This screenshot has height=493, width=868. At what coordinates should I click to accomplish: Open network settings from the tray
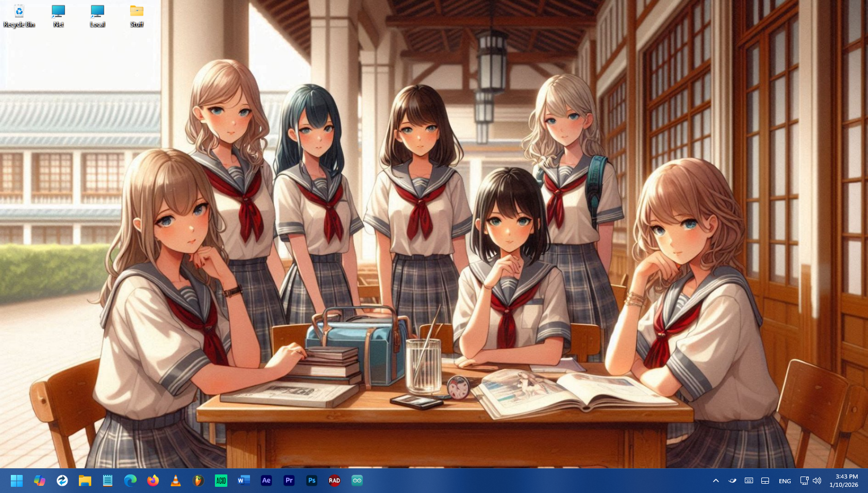(804, 481)
